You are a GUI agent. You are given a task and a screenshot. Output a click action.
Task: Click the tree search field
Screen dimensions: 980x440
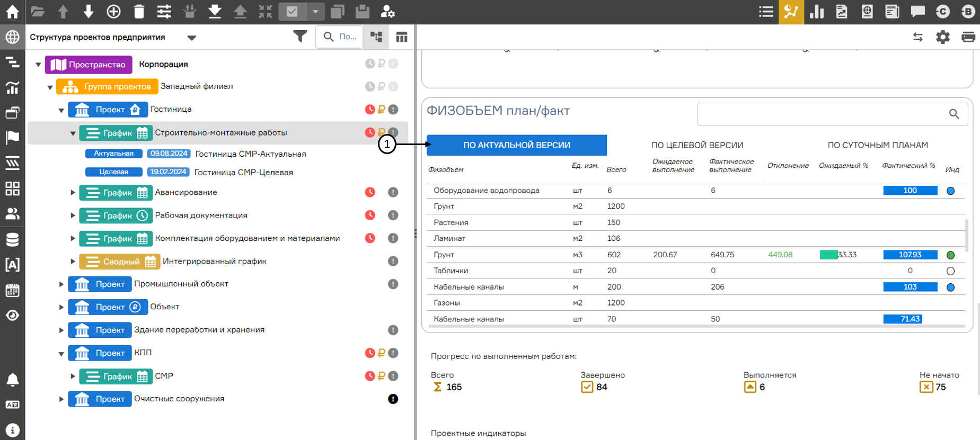click(339, 37)
